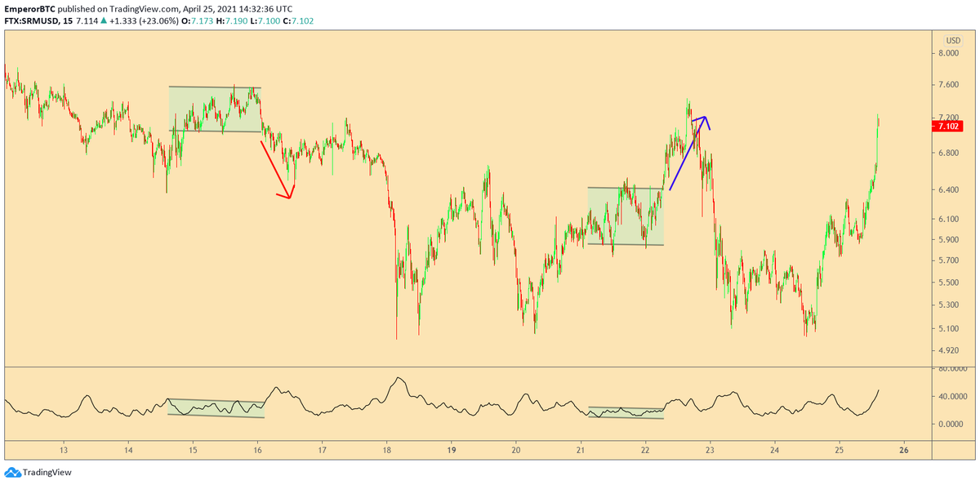Click the 15-minute timeframe label

point(67,20)
